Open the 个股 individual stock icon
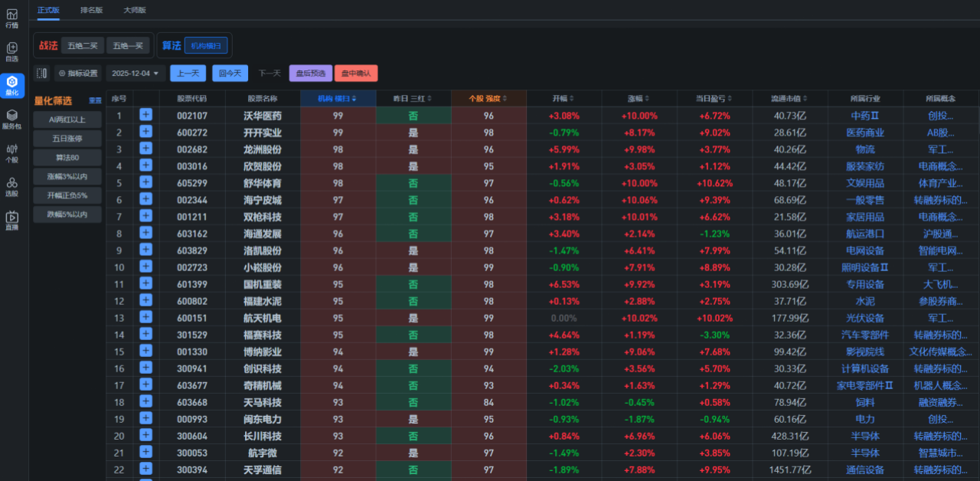This screenshot has width=980, height=481. pos(11,152)
